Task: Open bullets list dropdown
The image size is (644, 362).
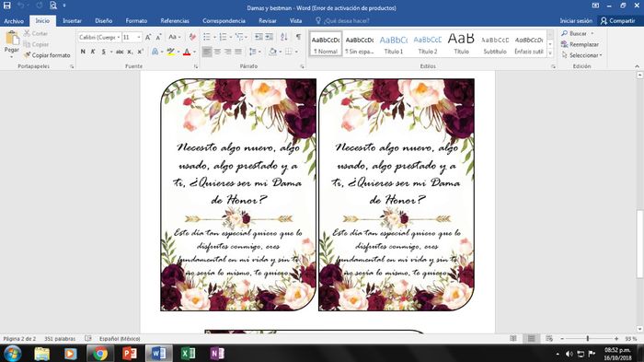Action: 214,37
